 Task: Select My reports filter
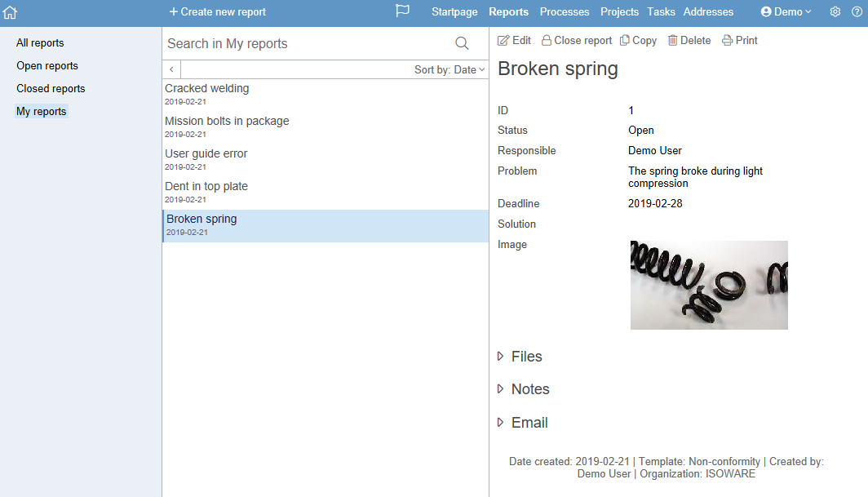pyautogui.click(x=41, y=111)
